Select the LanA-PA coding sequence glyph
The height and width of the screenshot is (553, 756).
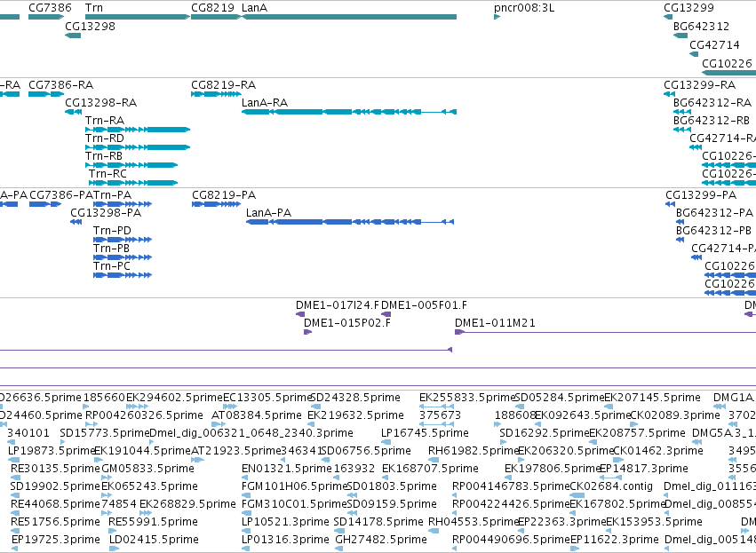click(350, 222)
